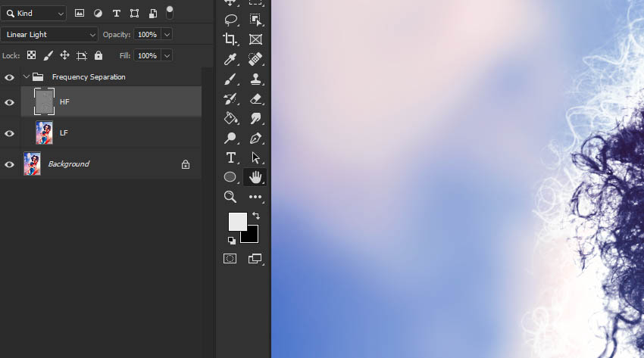Select the Crop tool
The width and height of the screenshot is (644, 358).
230,39
